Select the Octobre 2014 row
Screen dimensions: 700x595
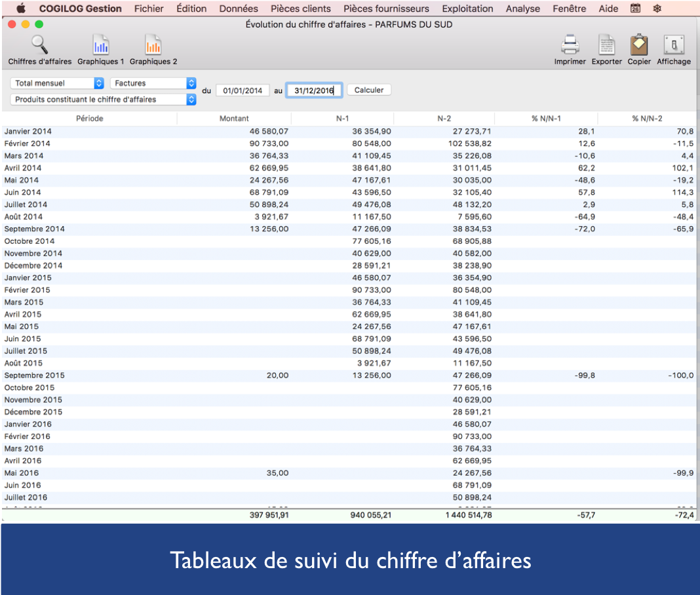coord(349,241)
